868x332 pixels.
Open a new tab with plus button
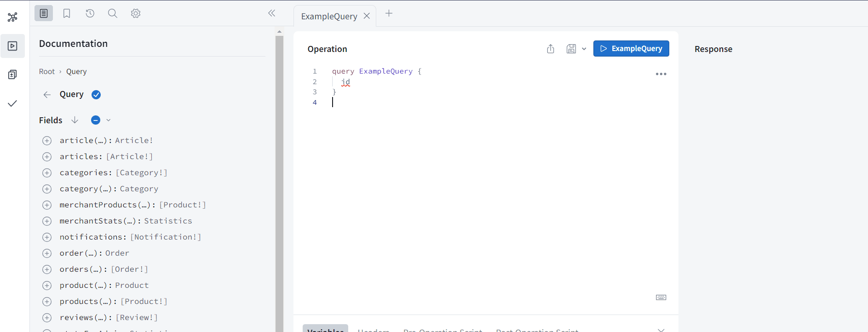[389, 13]
